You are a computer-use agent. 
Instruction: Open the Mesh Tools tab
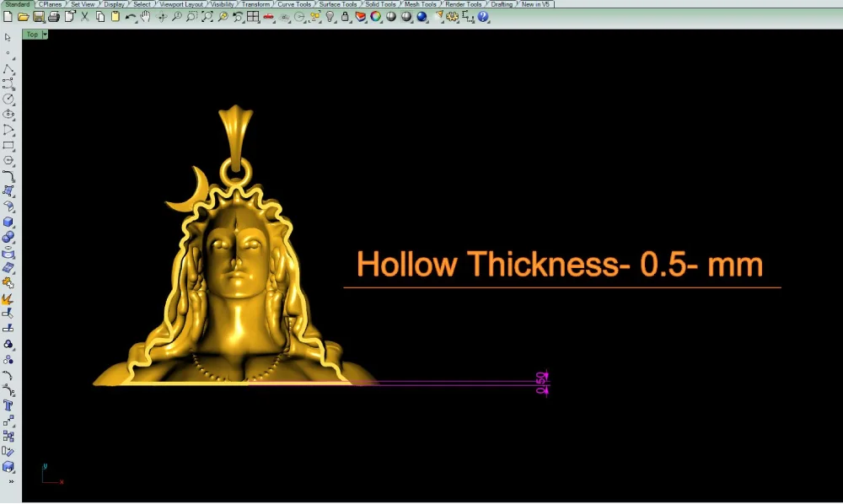click(421, 3)
